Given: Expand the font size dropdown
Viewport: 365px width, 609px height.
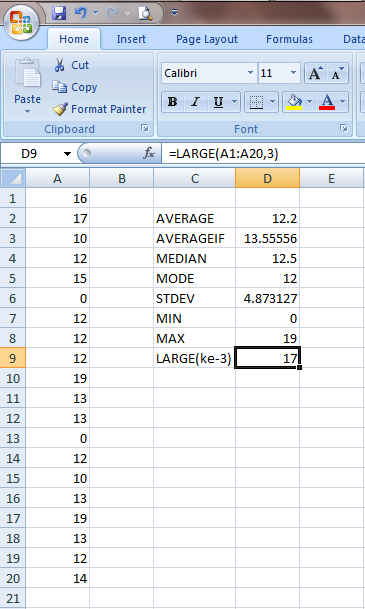Looking at the screenshot, I should click(293, 73).
